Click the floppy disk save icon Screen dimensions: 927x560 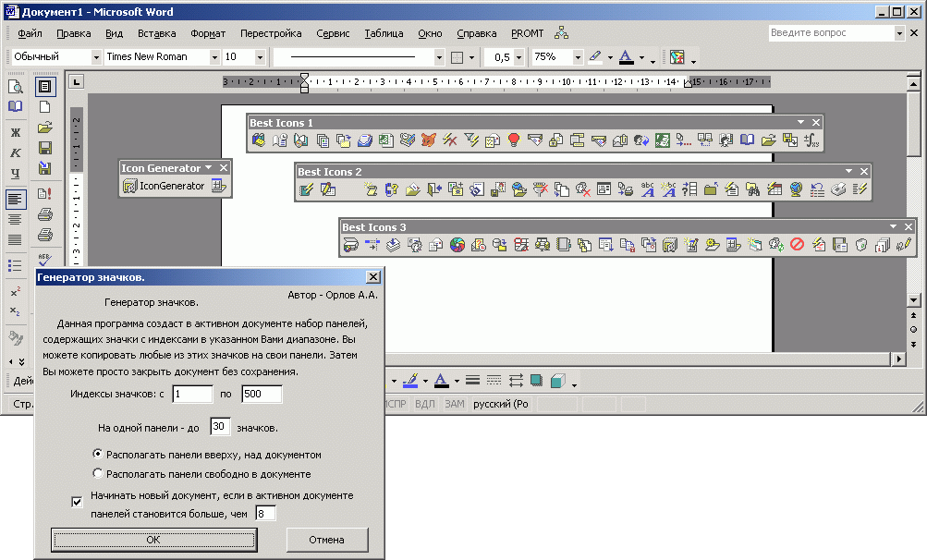point(44,148)
